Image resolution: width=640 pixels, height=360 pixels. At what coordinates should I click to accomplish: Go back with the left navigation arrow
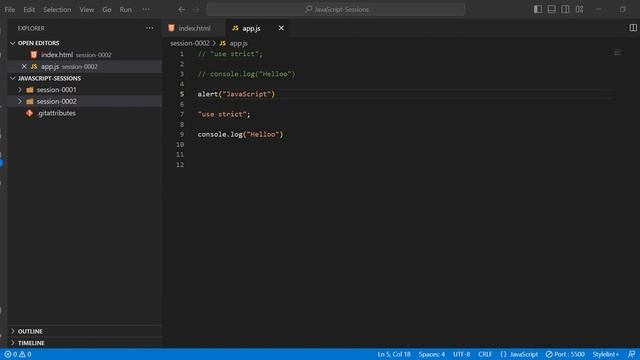tap(182, 9)
